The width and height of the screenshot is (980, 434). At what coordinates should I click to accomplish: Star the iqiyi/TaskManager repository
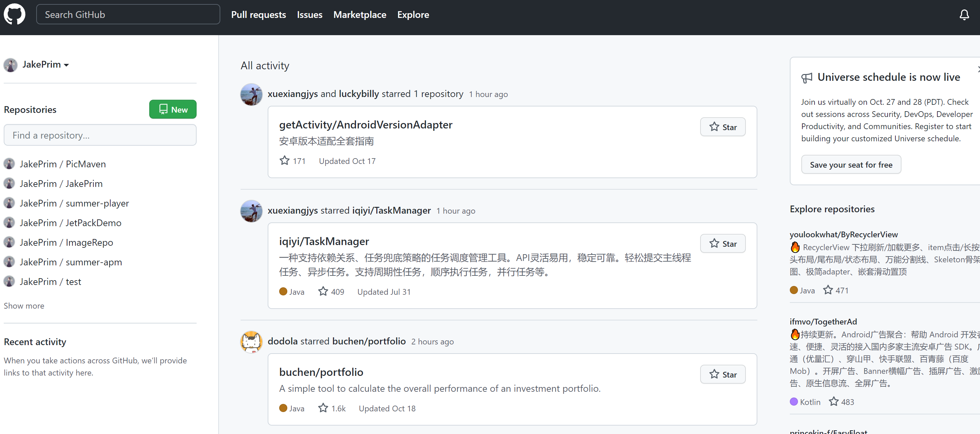click(x=722, y=244)
